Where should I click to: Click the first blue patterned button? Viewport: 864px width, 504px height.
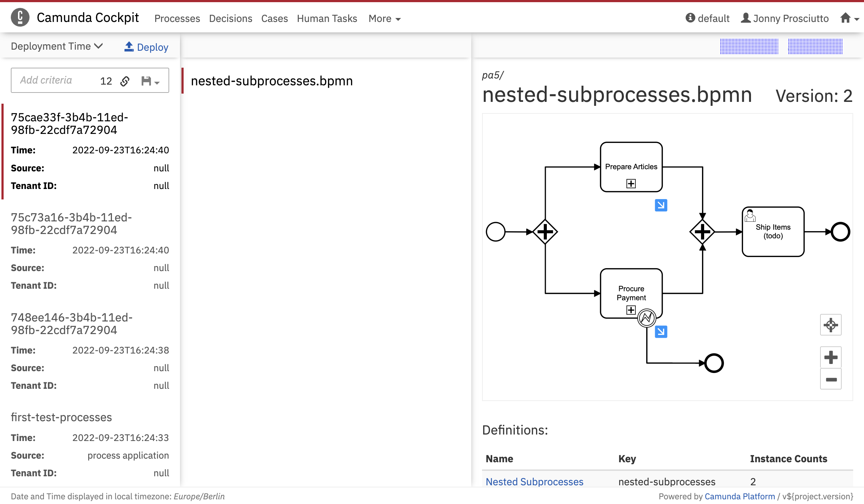tap(749, 46)
